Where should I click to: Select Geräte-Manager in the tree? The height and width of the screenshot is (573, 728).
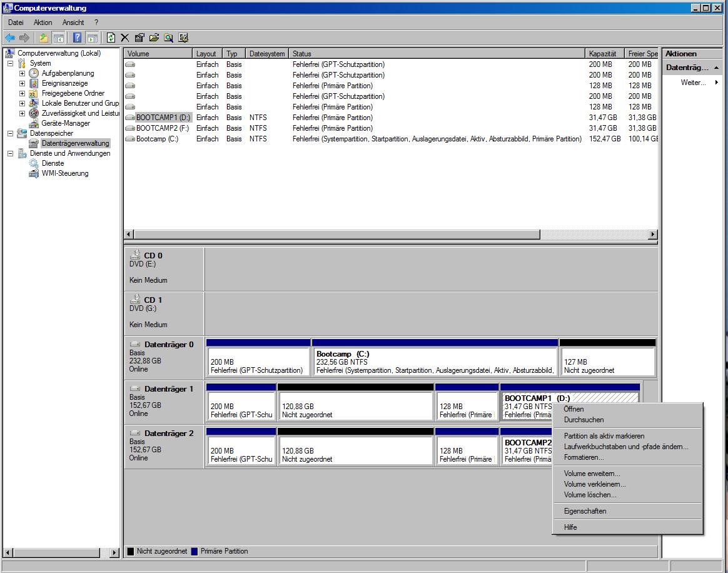(x=66, y=123)
